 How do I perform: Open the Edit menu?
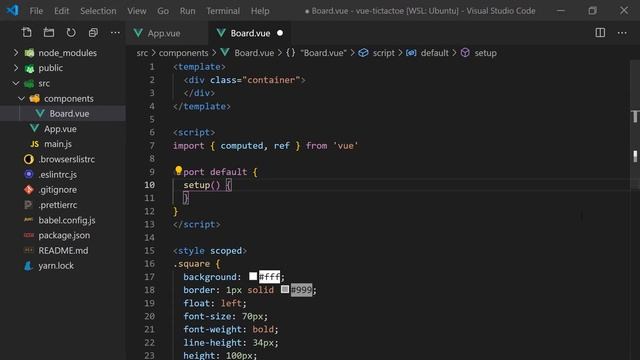62,11
